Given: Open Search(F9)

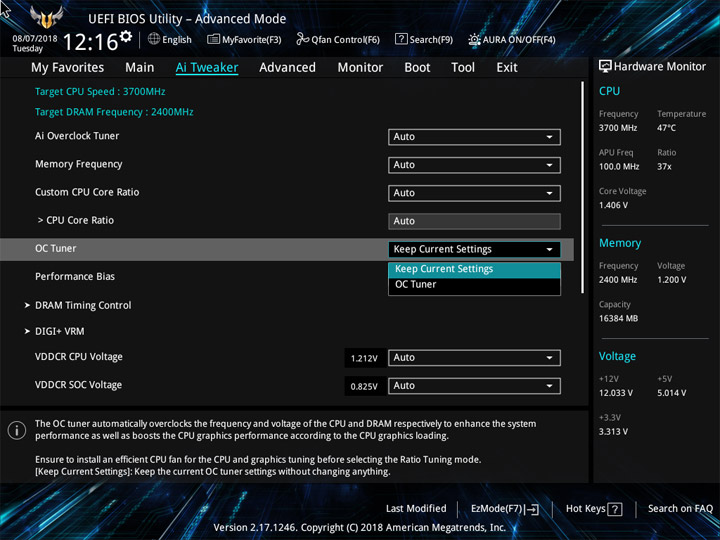Looking at the screenshot, I should pyautogui.click(x=424, y=39).
